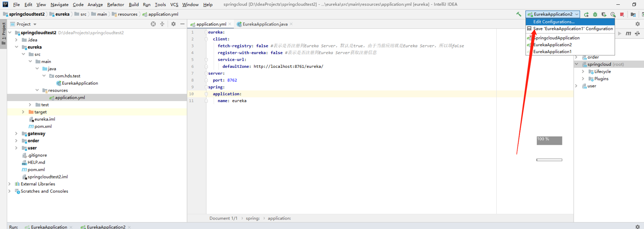Click the Run EurekaApplication2 icon
644x229 pixels.
click(x=586, y=14)
